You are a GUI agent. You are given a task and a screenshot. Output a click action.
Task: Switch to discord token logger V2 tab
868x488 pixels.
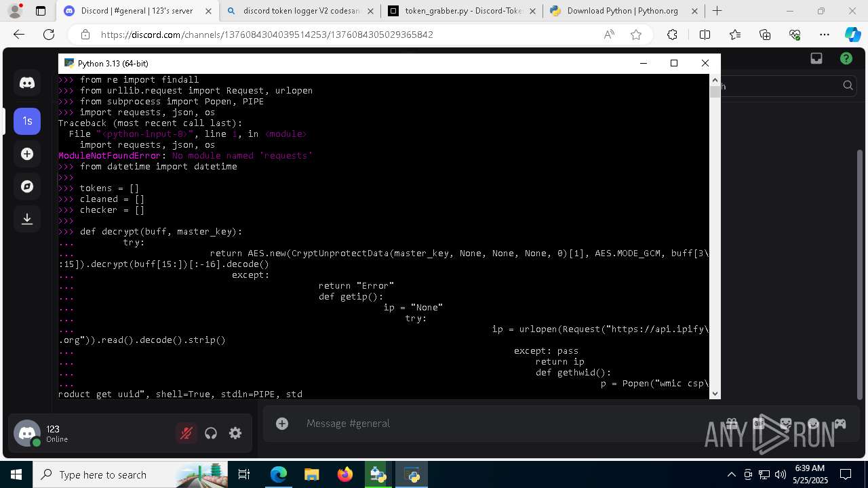pyautogui.click(x=300, y=11)
